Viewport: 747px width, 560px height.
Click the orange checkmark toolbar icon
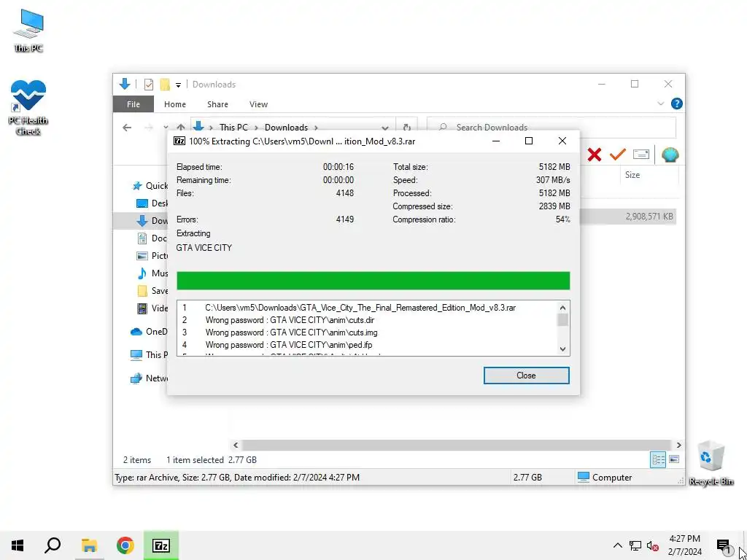pyautogui.click(x=617, y=155)
